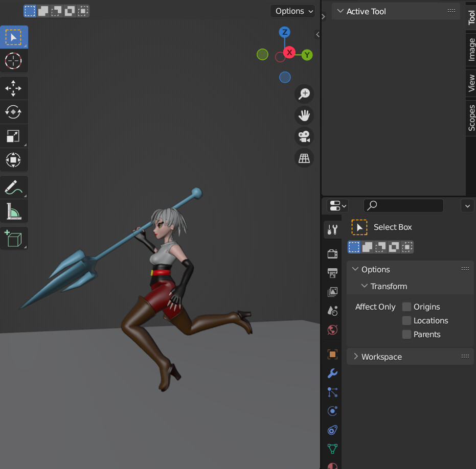
Task: Check the Parents option
Action: pyautogui.click(x=406, y=334)
